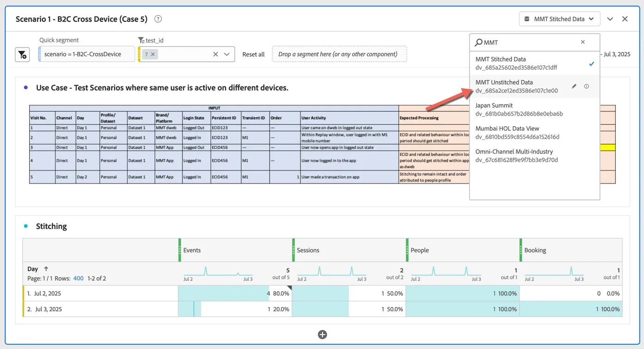The image size is (644, 349).
Task: Open the rows per page value 400
Action: [x=79, y=278]
